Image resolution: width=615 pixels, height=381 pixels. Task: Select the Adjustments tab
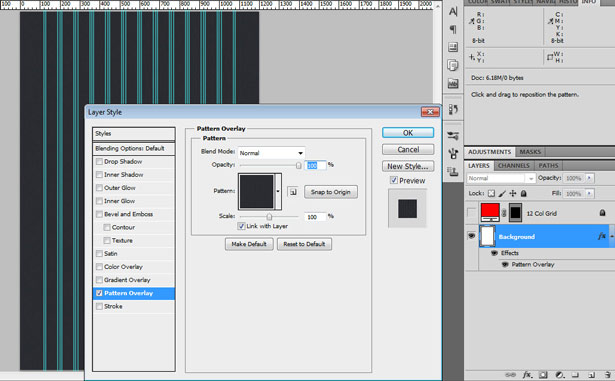pyautogui.click(x=489, y=152)
